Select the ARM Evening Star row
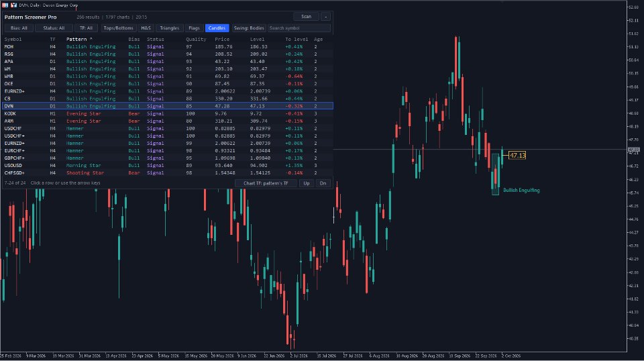Image resolution: width=644 pixels, height=361 pixels. click(168, 121)
